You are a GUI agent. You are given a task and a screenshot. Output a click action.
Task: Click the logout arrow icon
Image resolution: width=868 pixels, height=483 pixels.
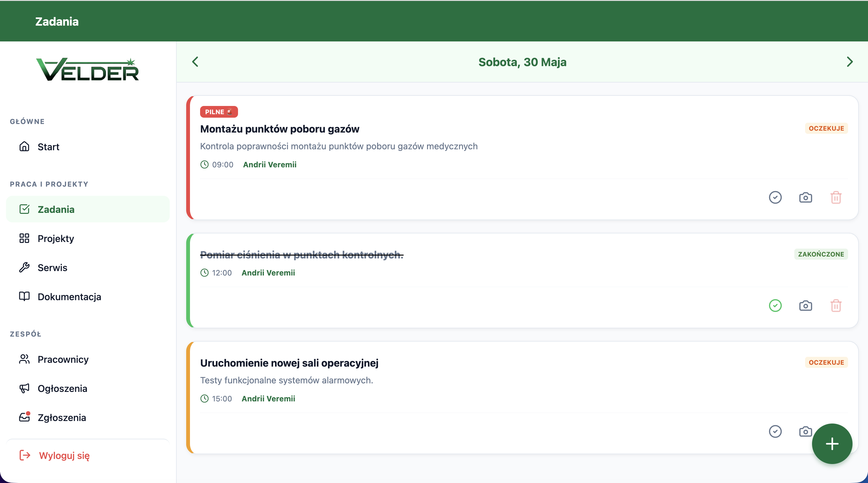tap(25, 455)
